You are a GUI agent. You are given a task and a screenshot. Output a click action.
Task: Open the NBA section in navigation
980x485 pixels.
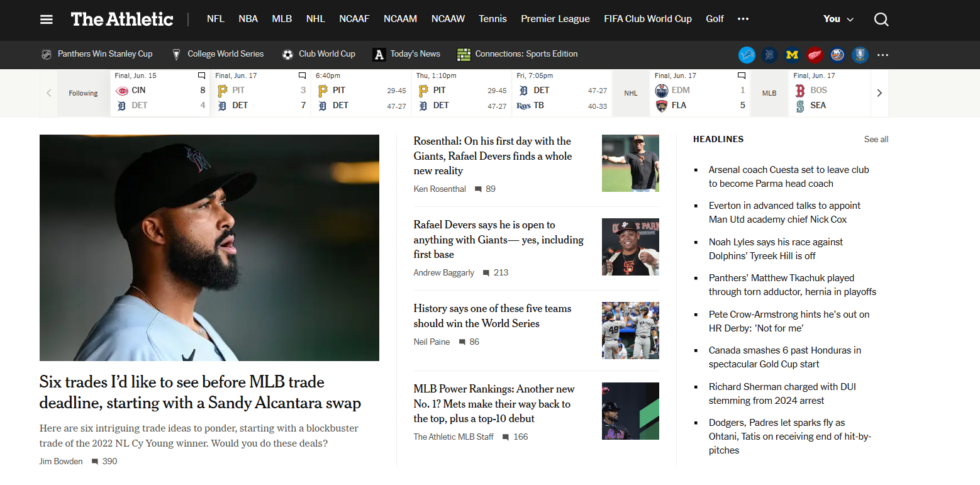248,19
